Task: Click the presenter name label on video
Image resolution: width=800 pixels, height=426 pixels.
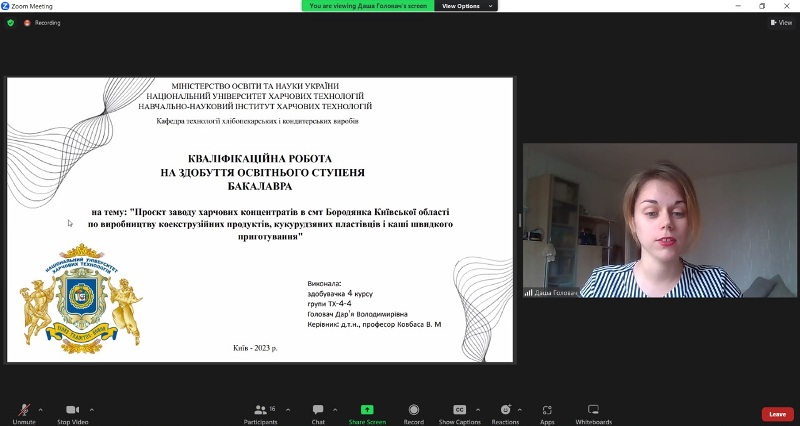Action: [551, 293]
